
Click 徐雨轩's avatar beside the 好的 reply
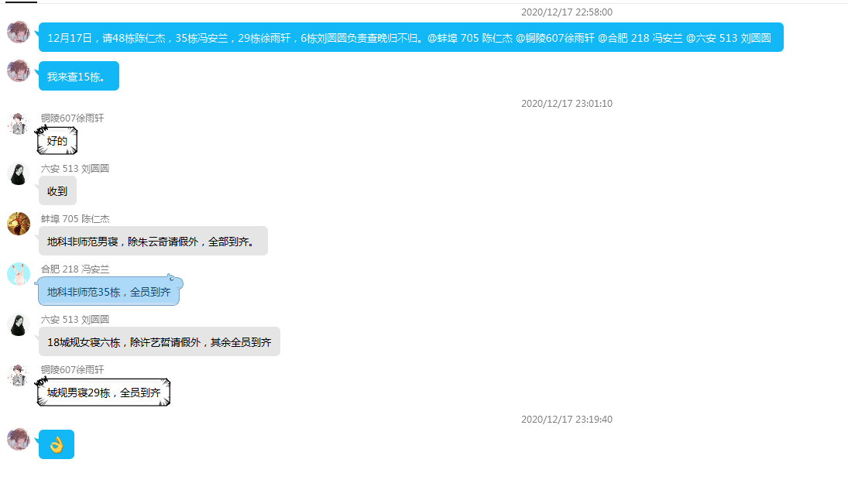19,123
